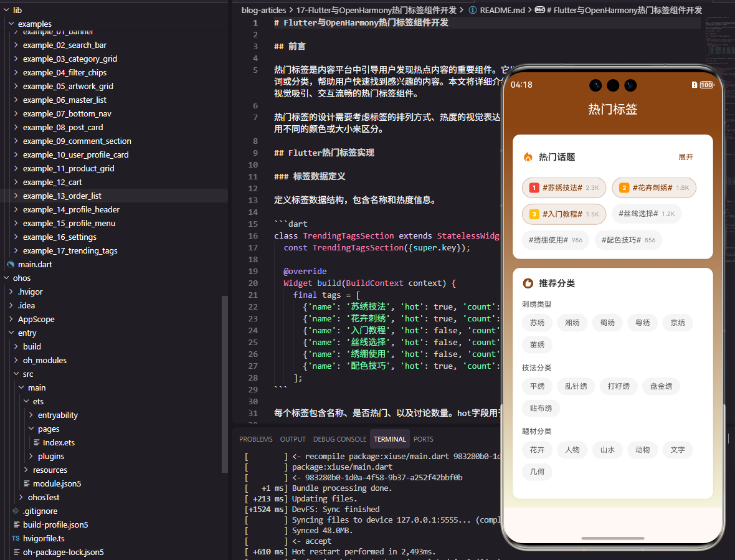Click the battery indicator on phone status bar
This screenshot has height=560, width=735.
point(707,85)
